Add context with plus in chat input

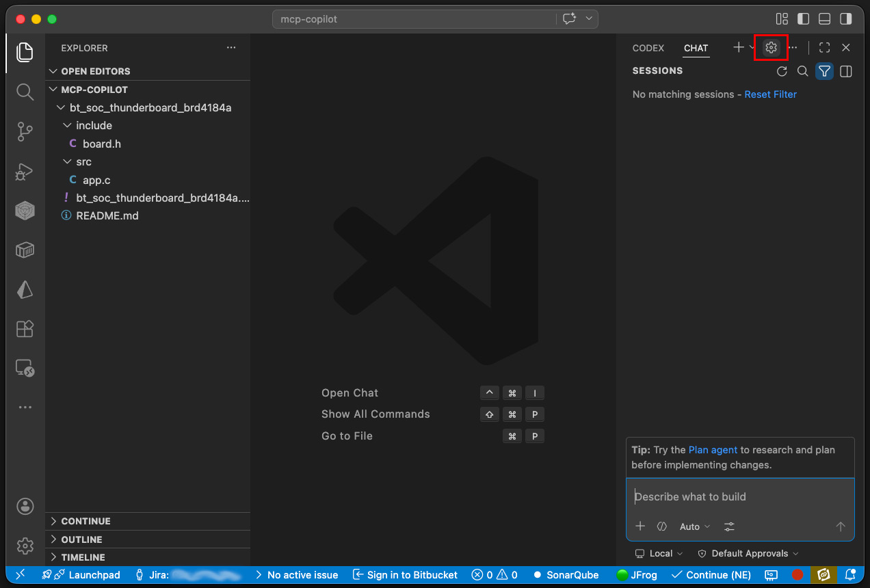(x=640, y=526)
